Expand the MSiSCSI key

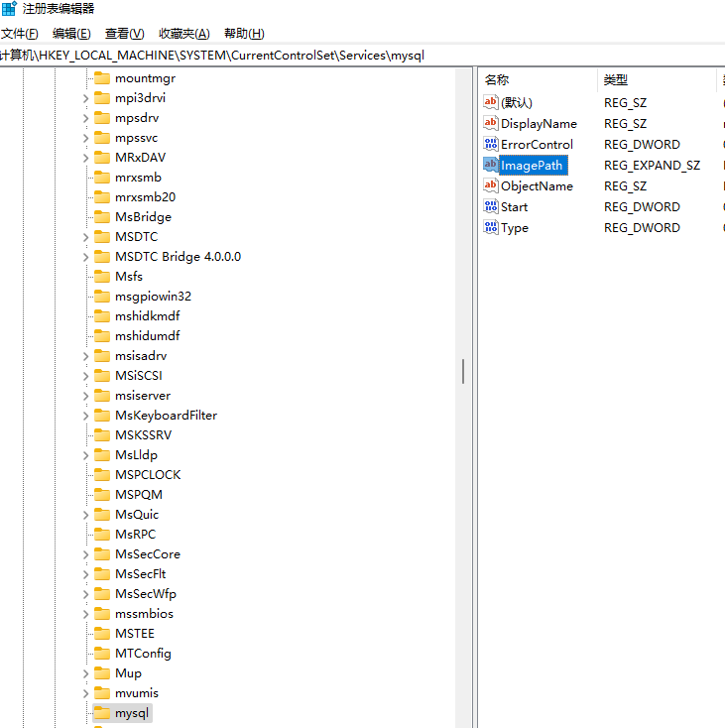[x=86, y=376]
